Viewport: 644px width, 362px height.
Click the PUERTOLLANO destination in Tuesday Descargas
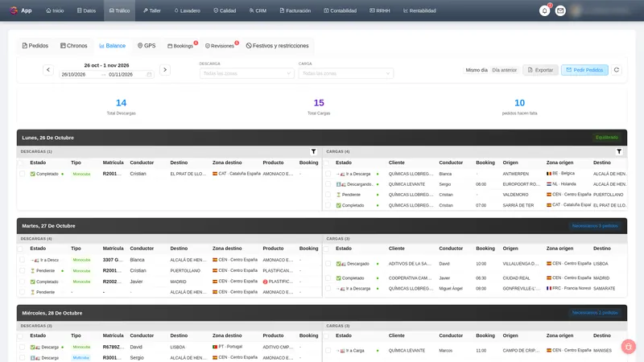(185, 271)
